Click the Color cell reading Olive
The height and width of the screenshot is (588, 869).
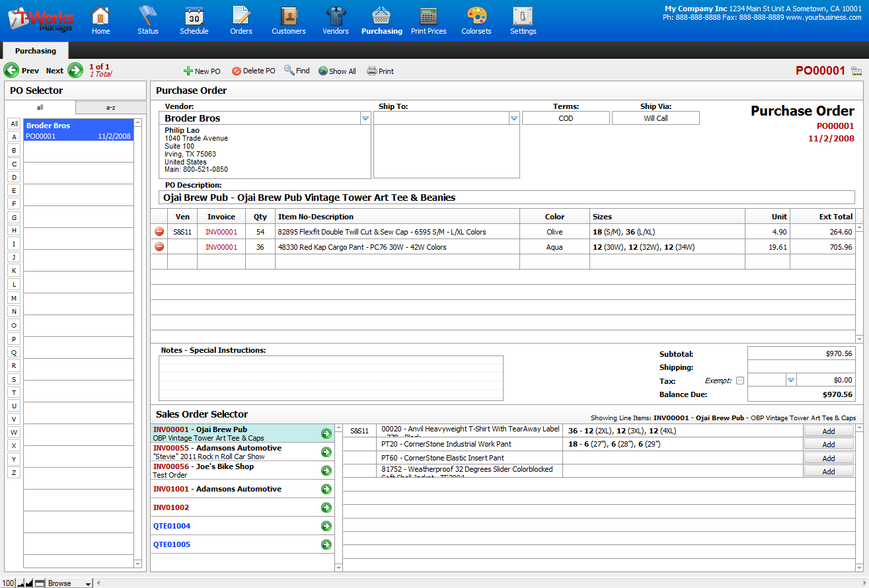coord(554,232)
